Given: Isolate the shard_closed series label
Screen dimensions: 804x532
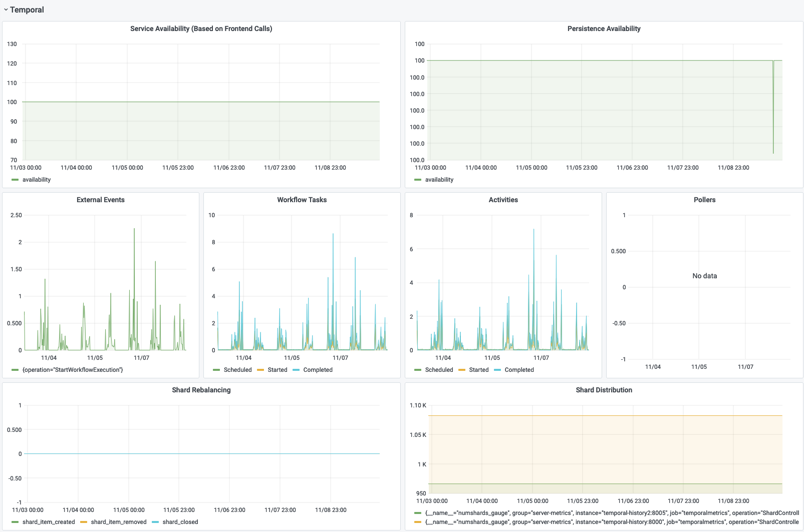Looking at the screenshot, I should 180,522.
